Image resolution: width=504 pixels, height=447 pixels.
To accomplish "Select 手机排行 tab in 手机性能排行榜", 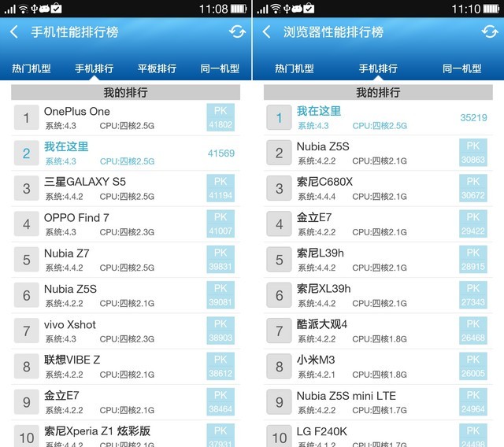I will [94, 68].
